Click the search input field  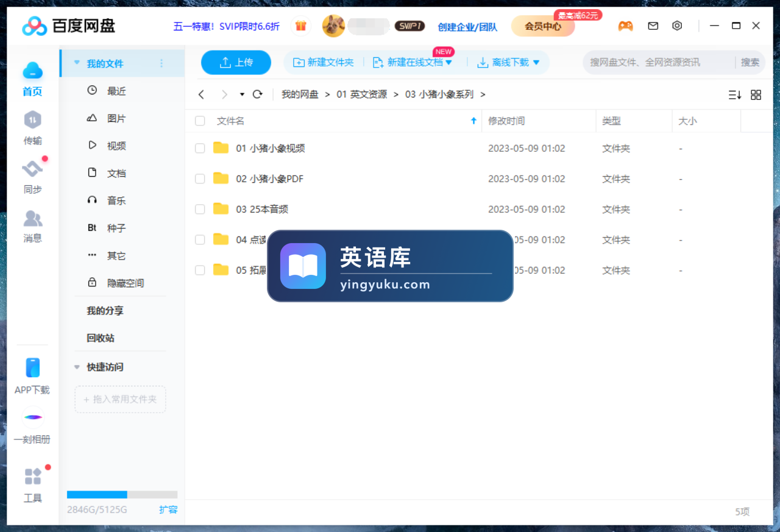[660, 62]
